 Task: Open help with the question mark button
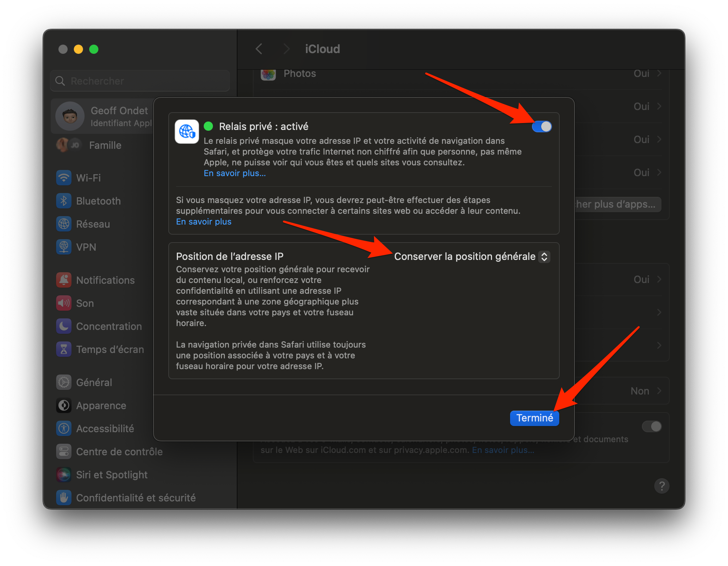click(662, 486)
